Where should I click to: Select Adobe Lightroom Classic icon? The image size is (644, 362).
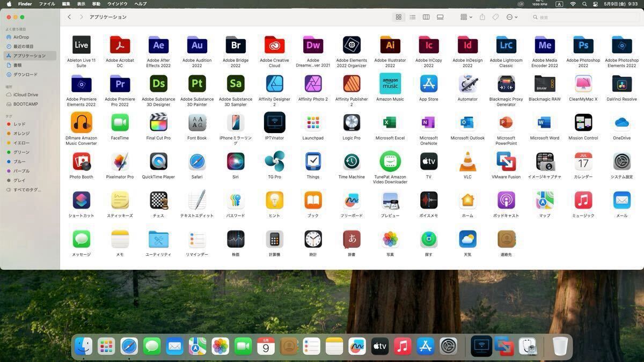pyautogui.click(x=506, y=45)
